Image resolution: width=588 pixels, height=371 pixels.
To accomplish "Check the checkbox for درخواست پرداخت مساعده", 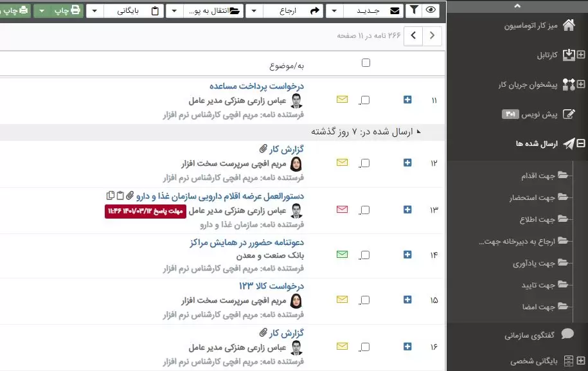I will point(364,100).
